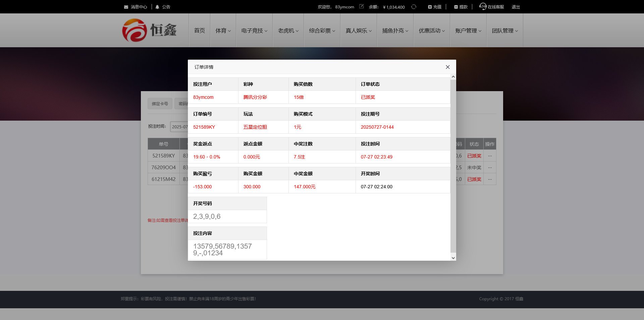This screenshot has width=644, height=320.
Task: Click the balance ¥1,034.400 text
Action: click(x=394, y=7)
